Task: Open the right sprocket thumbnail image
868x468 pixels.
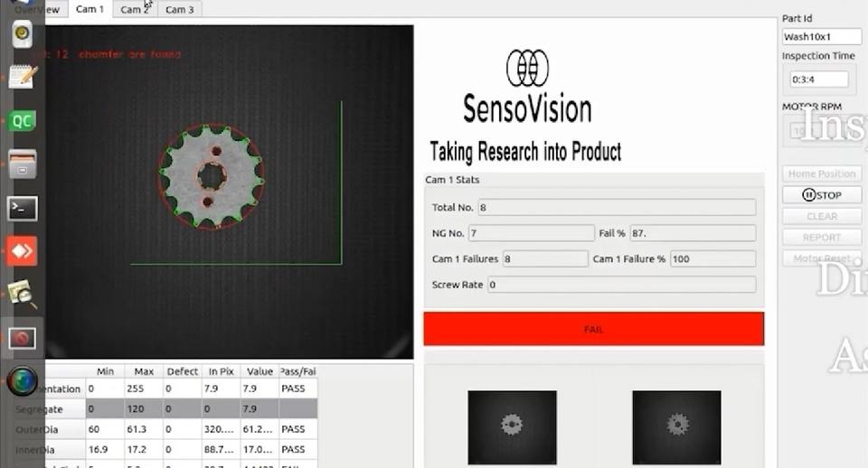Action: pyautogui.click(x=676, y=427)
